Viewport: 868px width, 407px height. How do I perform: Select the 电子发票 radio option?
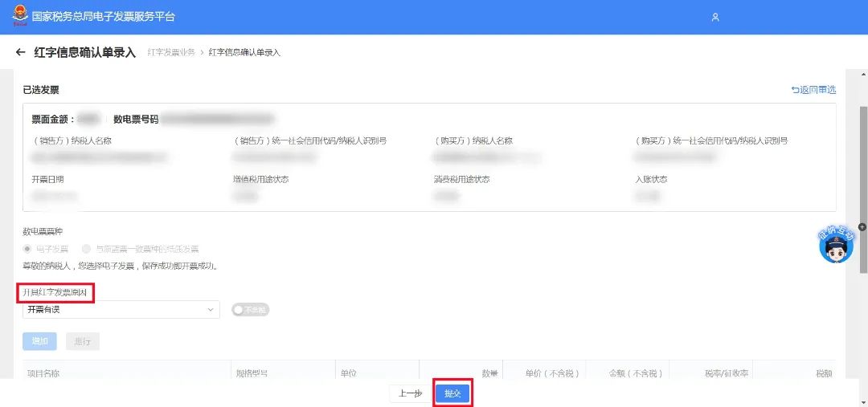click(x=28, y=249)
